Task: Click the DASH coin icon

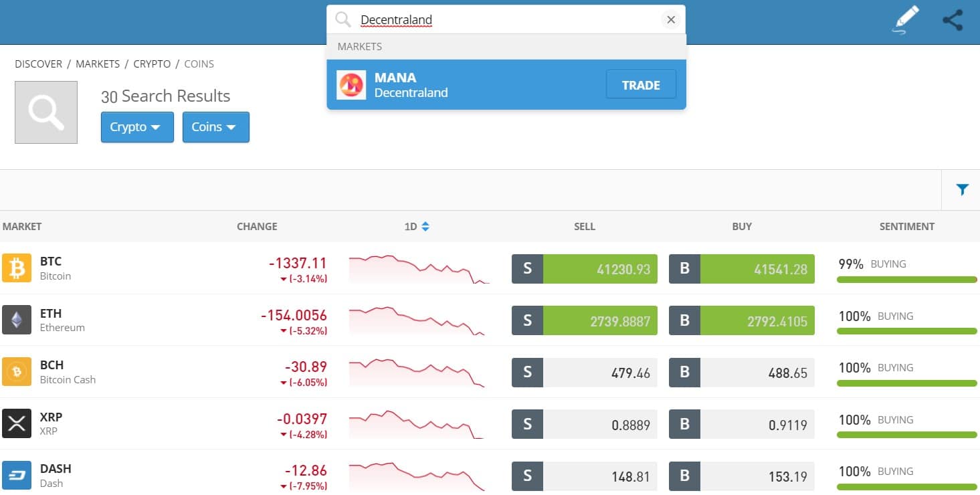Action: tap(17, 476)
